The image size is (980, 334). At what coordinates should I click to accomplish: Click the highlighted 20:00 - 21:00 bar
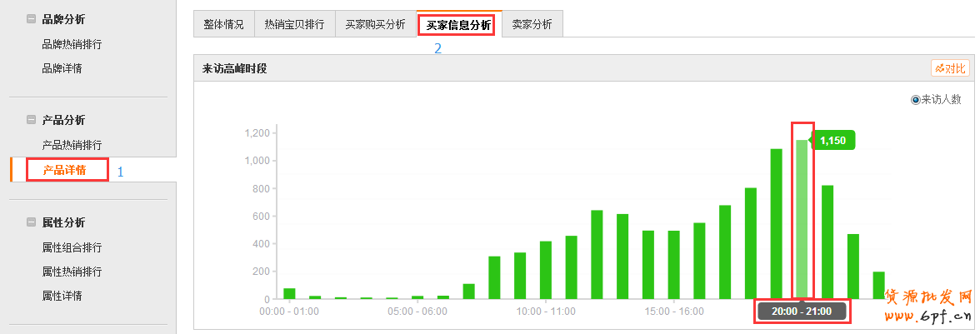pyautogui.click(x=802, y=219)
